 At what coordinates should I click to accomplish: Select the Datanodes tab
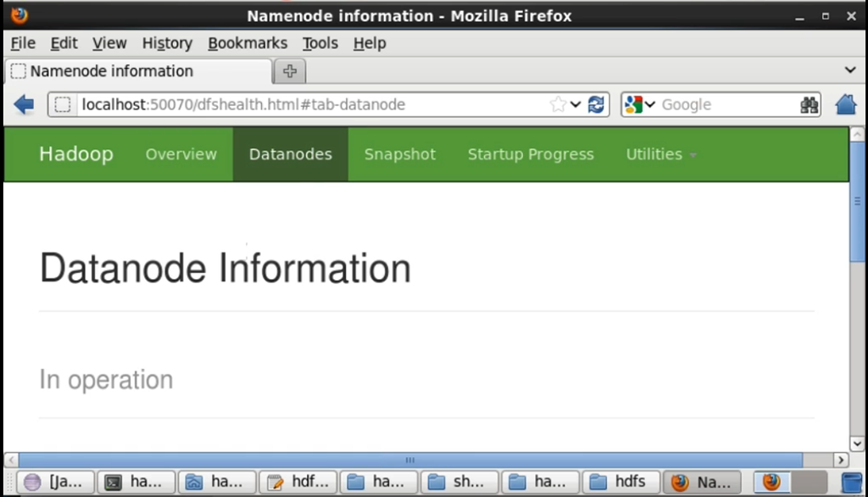click(291, 154)
